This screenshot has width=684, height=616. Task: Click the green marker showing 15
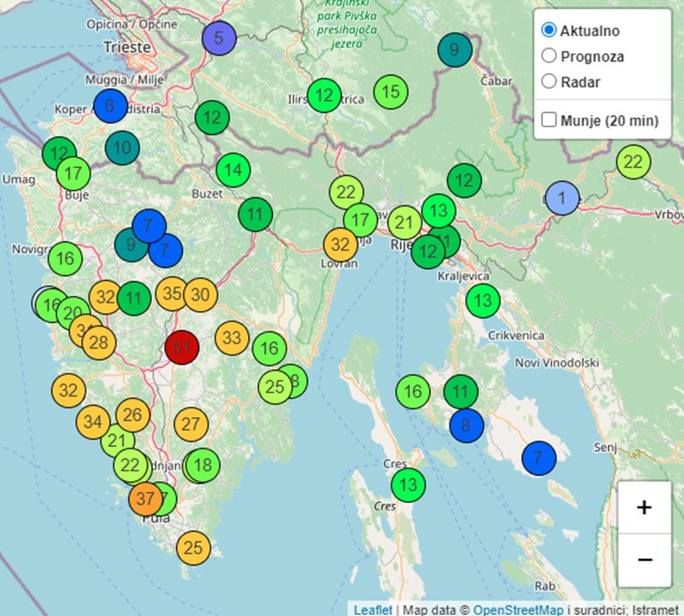point(390,91)
